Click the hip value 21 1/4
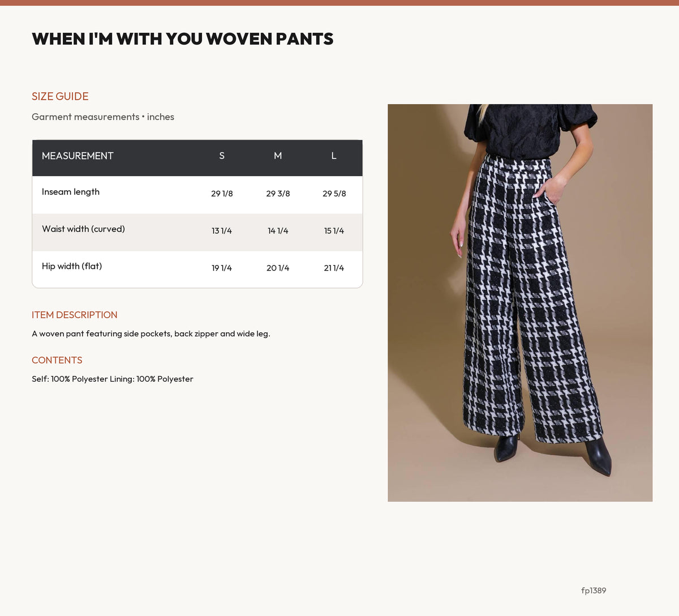Screen dimensions: 679x616 334,268
